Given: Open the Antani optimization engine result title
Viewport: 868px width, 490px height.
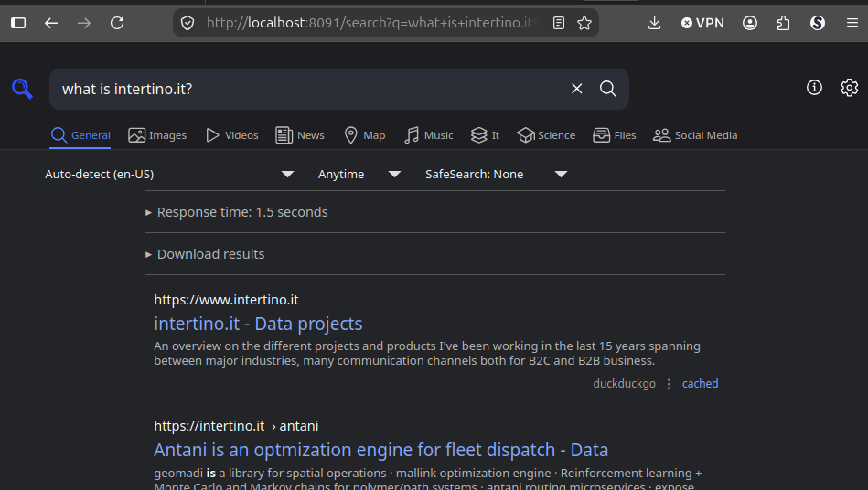Looking at the screenshot, I should pyautogui.click(x=380, y=450).
